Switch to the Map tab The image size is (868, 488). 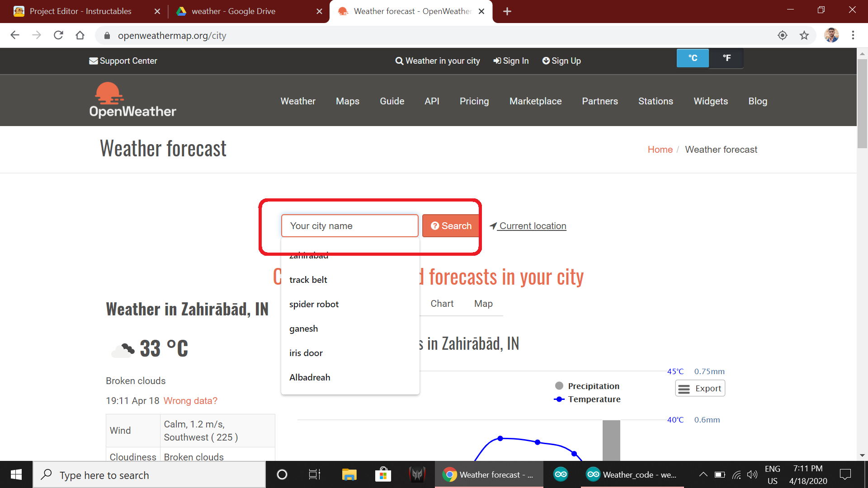(x=483, y=304)
